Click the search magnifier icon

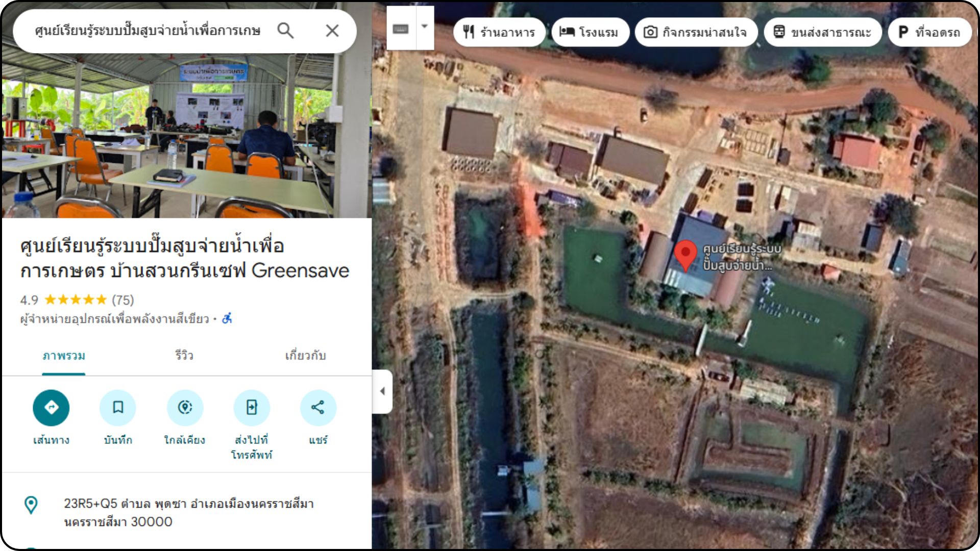click(x=285, y=31)
